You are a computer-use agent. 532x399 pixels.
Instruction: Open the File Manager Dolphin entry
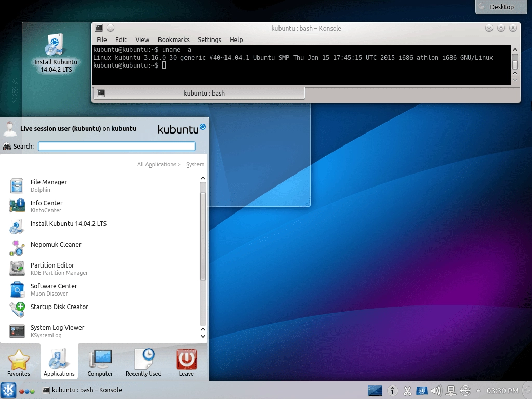pos(102,185)
